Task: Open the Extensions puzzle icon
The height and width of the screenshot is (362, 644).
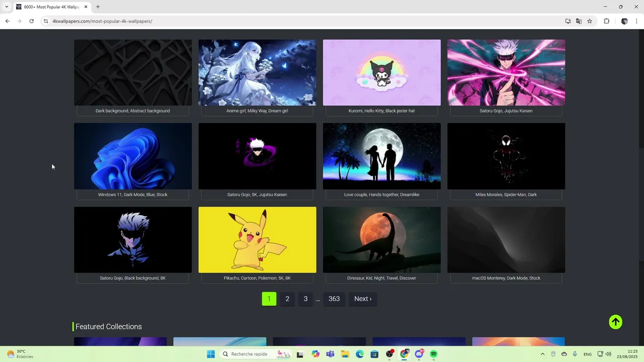Action: click(606, 21)
